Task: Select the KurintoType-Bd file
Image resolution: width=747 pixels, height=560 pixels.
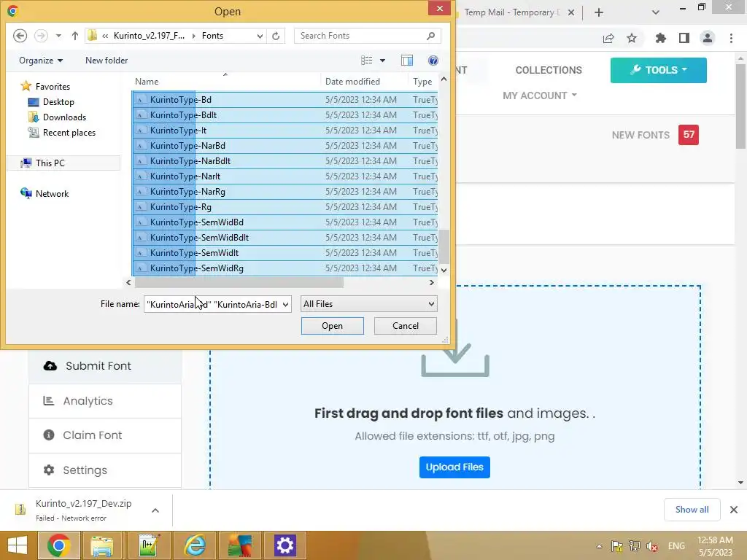Action: [285, 99]
